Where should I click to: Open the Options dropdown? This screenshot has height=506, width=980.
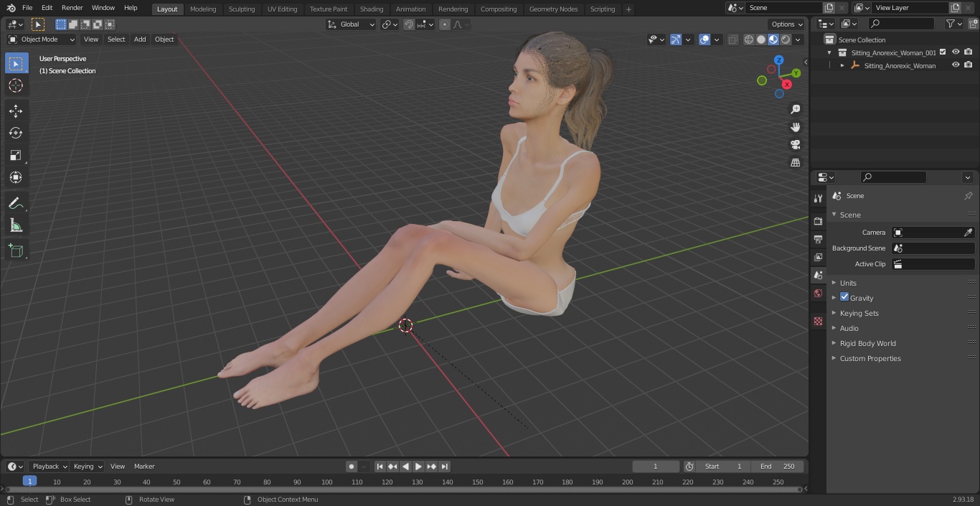click(787, 24)
